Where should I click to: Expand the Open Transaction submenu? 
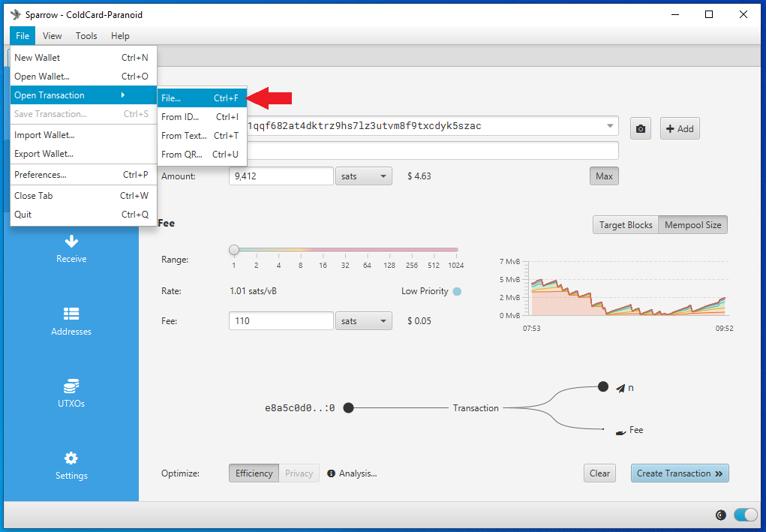click(x=83, y=95)
